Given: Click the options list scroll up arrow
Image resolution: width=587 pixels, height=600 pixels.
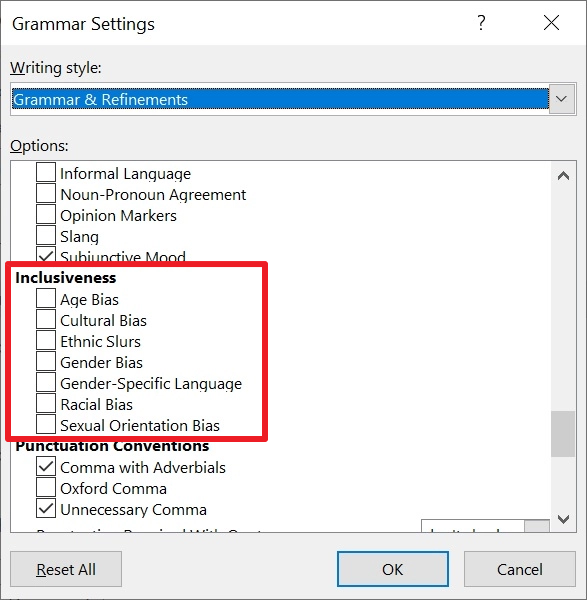Looking at the screenshot, I should click(x=563, y=176).
